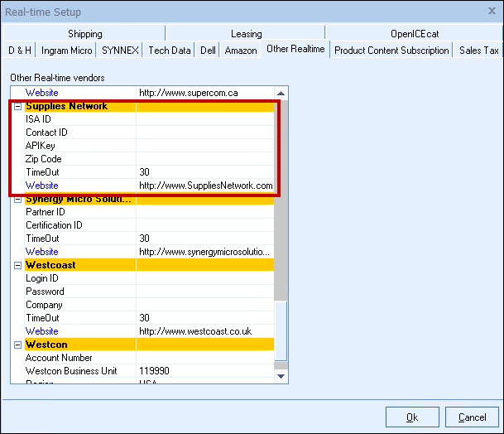Click the scrollbar down arrow

click(x=281, y=376)
